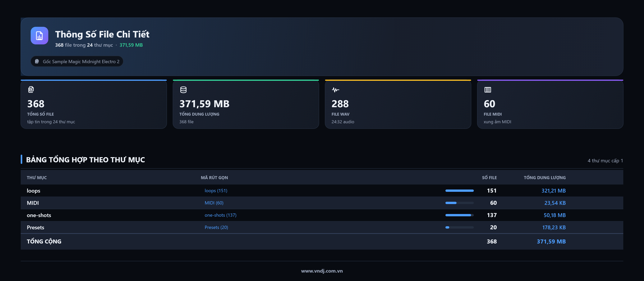Click the one-shots folder name cell
644x281 pixels.
[39, 215]
